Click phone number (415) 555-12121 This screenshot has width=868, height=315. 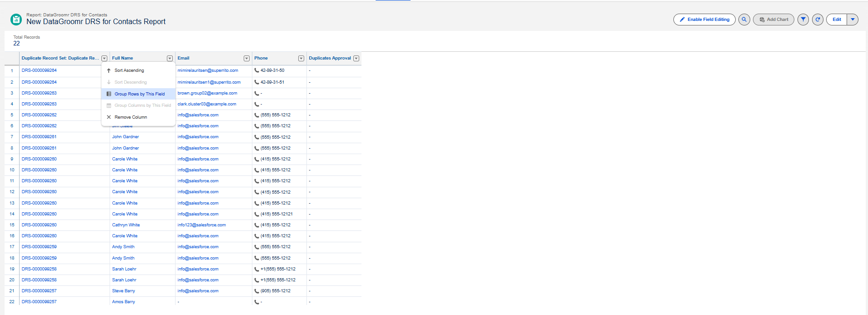276,214
